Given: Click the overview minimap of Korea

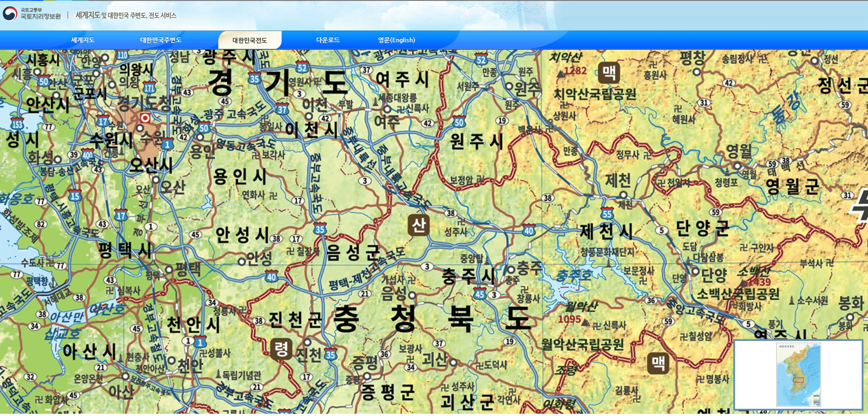Looking at the screenshot, I should (x=798, y=375).
